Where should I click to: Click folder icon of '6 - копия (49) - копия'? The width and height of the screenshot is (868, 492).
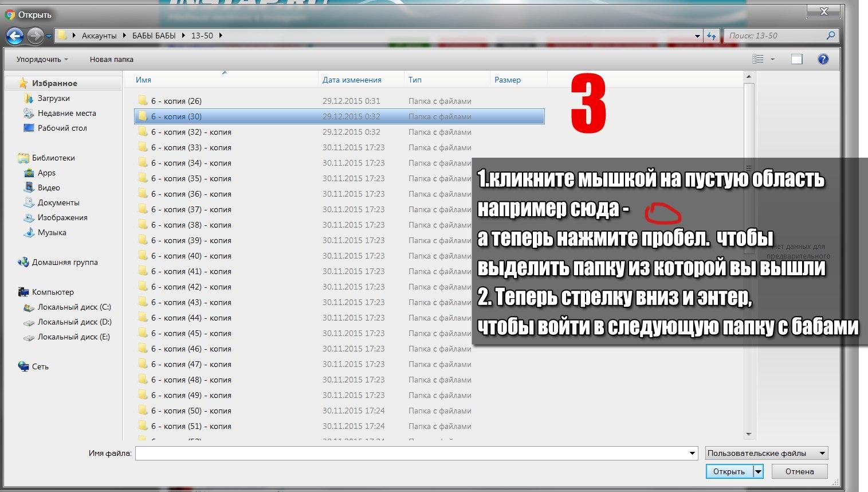pos(143,395)
